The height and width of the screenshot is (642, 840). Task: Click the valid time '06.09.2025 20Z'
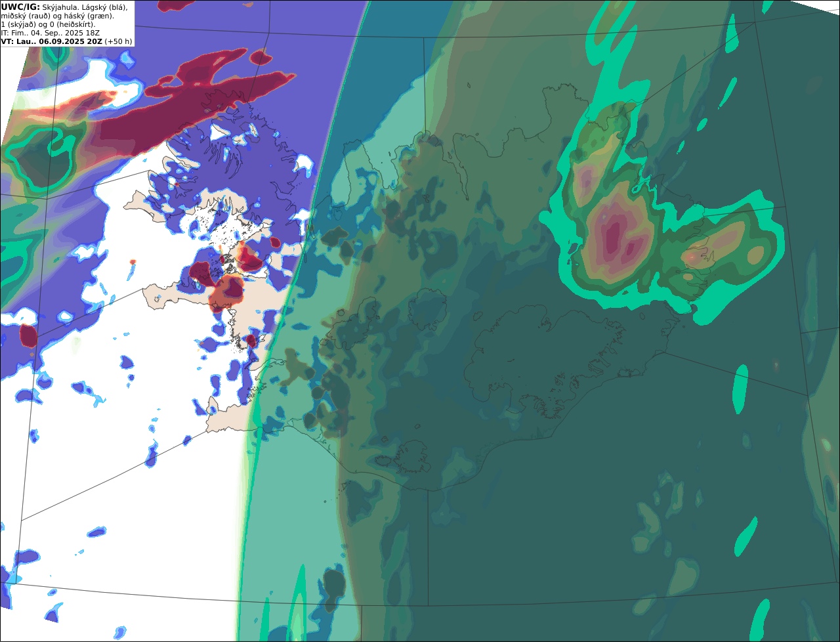pyautogui.click(x=70, y=41)
